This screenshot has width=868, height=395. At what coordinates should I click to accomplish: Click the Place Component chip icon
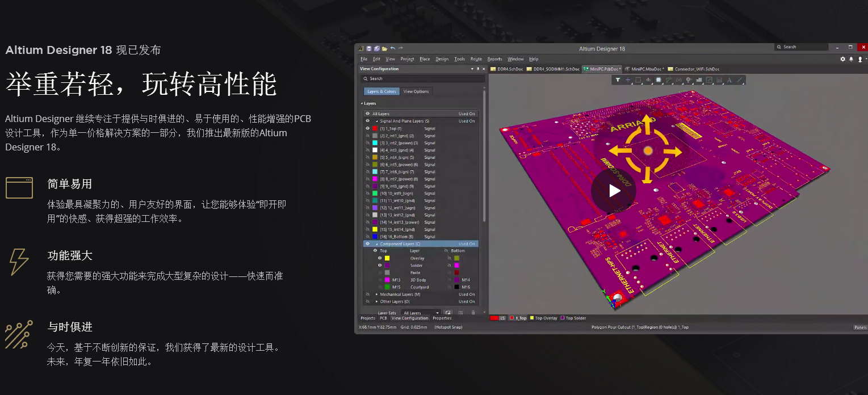(658, 80)
